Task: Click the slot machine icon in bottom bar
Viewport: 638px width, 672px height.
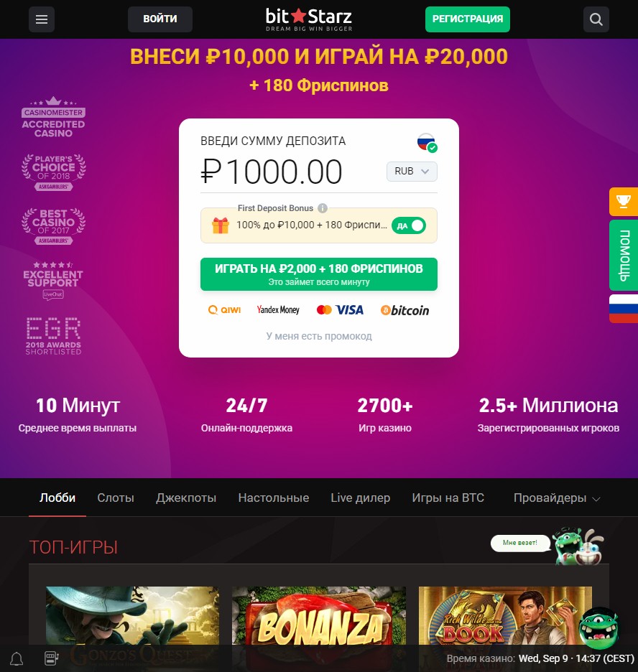Action: click(x=52, y=658)
